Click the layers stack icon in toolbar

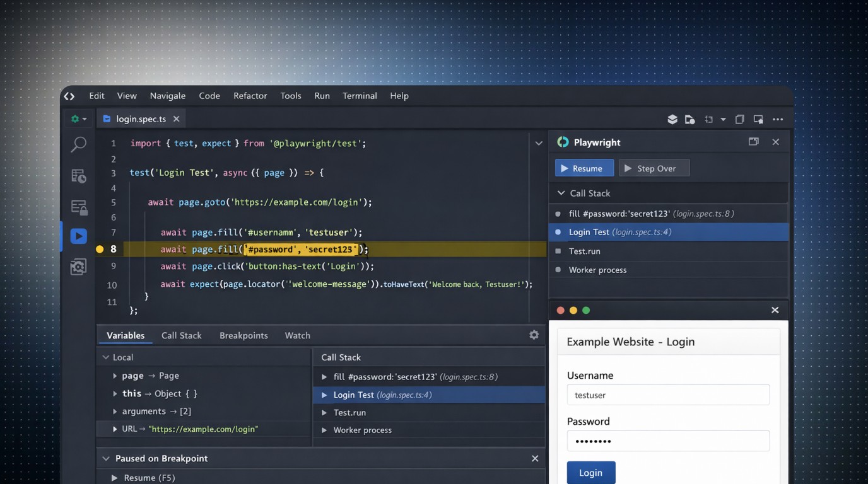pyautogui.click(x=672, y=119)
